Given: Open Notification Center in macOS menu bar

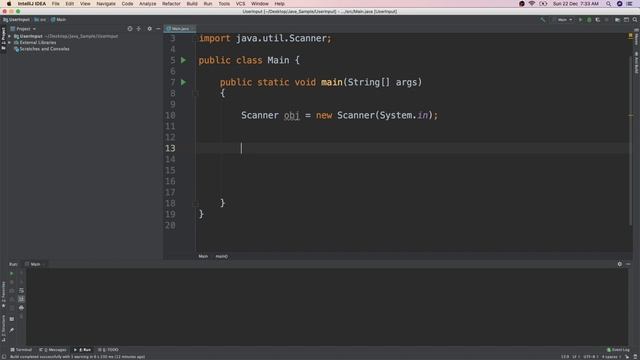Looking at the screenshot, I should [x=629, y=4].
